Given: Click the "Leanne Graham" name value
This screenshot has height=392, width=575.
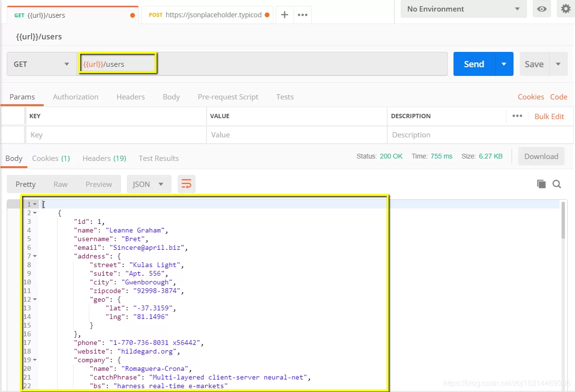Looking at the screenshot, I should [x=135, y=230].
